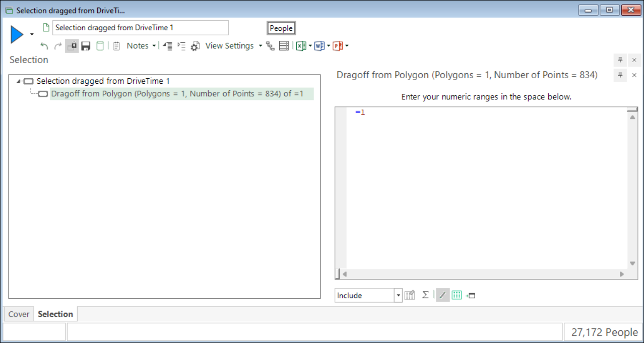The image size is (644, 343).
Task: Click the range editor horizontal scrollbar right arrow
Action: (621, 274)
